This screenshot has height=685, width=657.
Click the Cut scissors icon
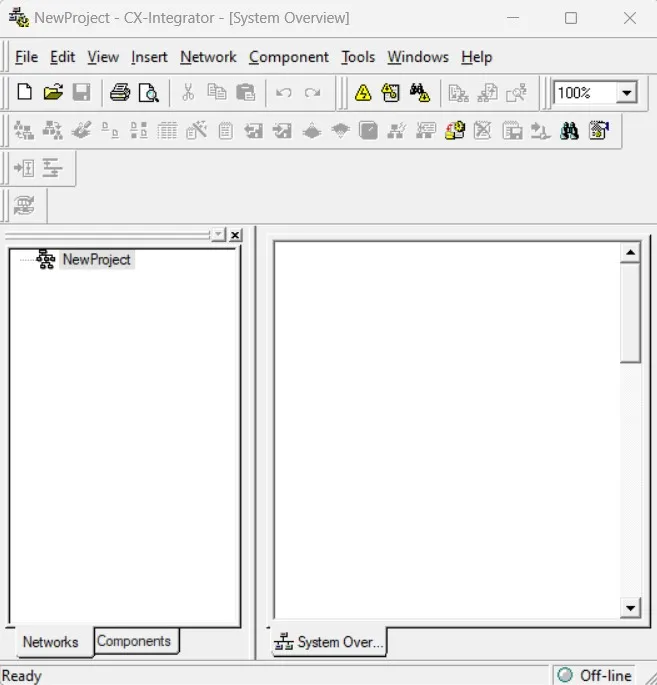[x=188, y=92]
